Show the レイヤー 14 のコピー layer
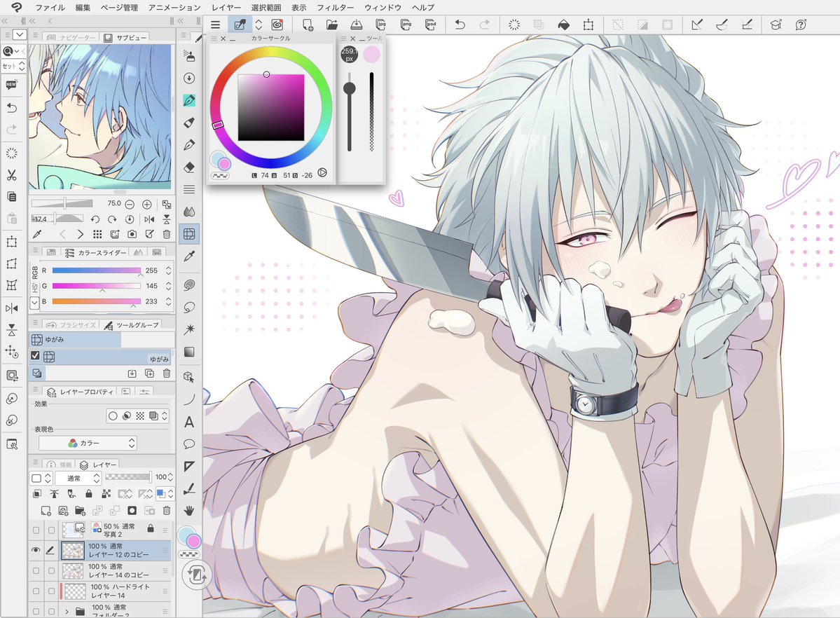The image size is (840, 618). tap(36, 571)
